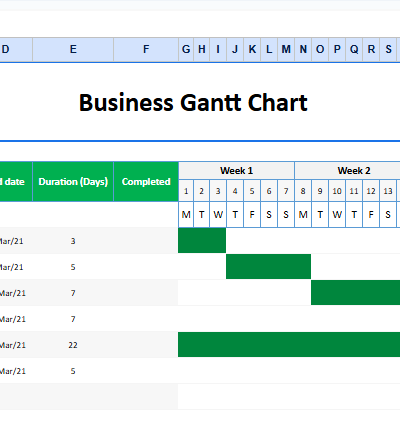Screen dimensions: 400x434
Task: Click the Gantt bar covering days 1 to 3
Action: tap(202, 240)
